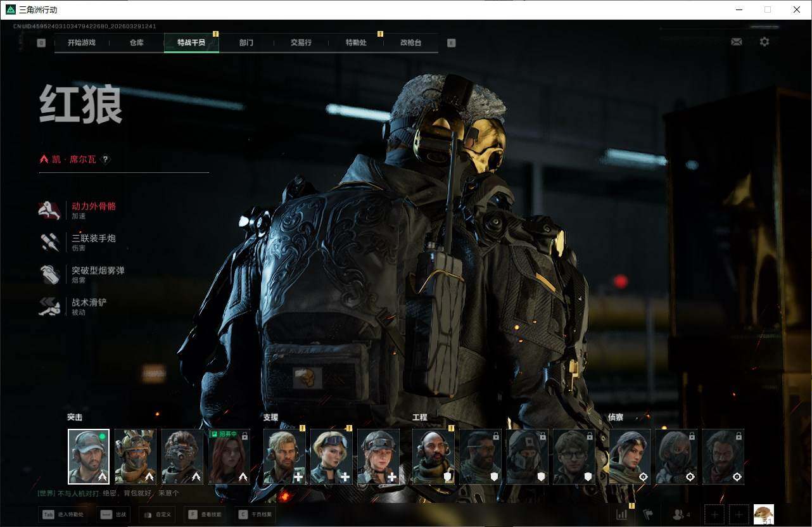This screenshot has height=527, width=812.
Task: Go to the 改枪台 tab
Action: (x=410, y=42)
